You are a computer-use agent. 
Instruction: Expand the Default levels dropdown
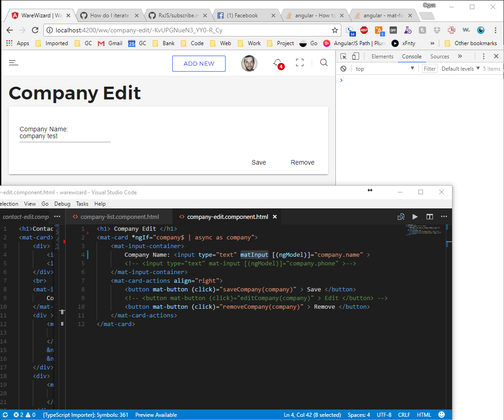click(461, 69)
